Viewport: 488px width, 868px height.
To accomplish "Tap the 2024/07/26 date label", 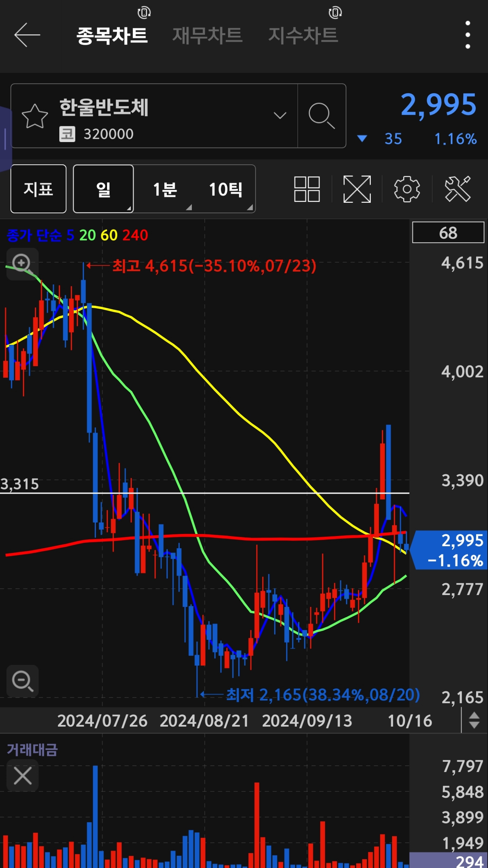I will pyautogui.click(x=102, y=721).
